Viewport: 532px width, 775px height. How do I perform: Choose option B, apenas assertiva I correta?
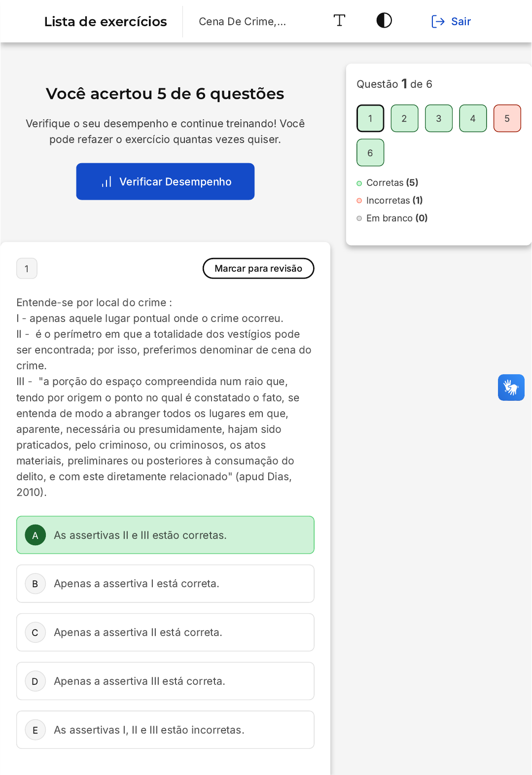pyautogui.click(x=165, y=584)
